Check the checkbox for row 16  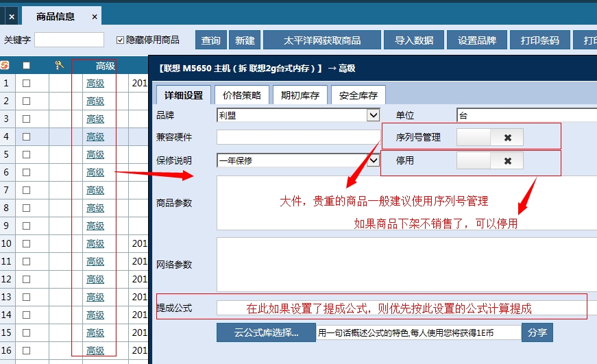(26, 351)
